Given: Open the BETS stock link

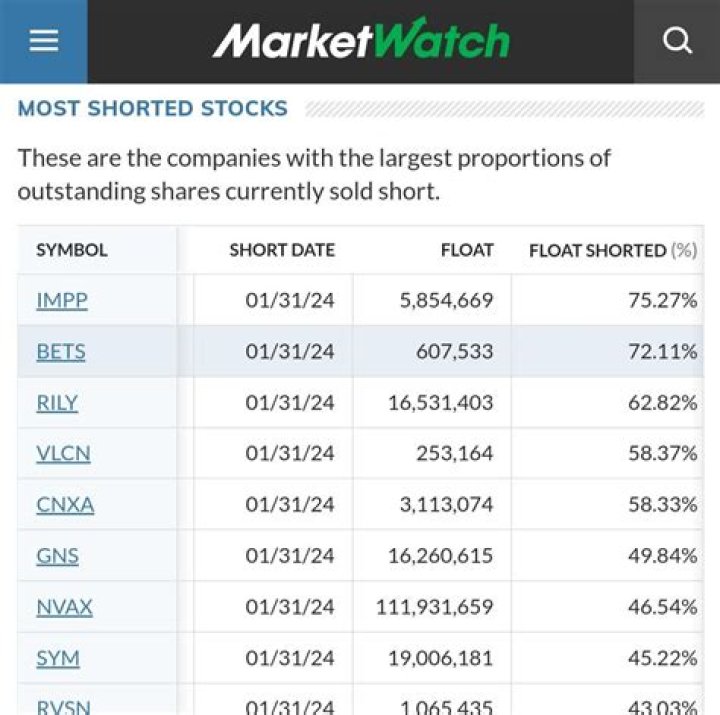Looking at the screenshot, I should [61, 352].
